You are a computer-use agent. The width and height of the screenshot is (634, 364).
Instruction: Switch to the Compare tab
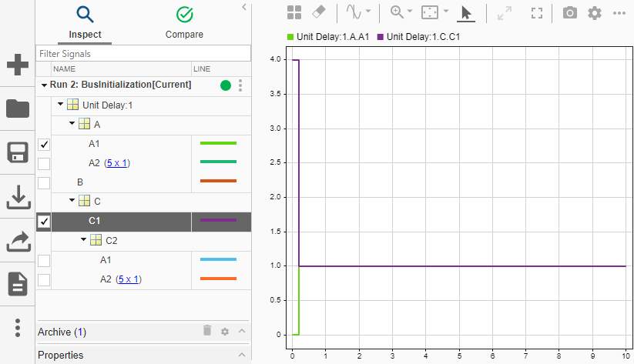184,23
